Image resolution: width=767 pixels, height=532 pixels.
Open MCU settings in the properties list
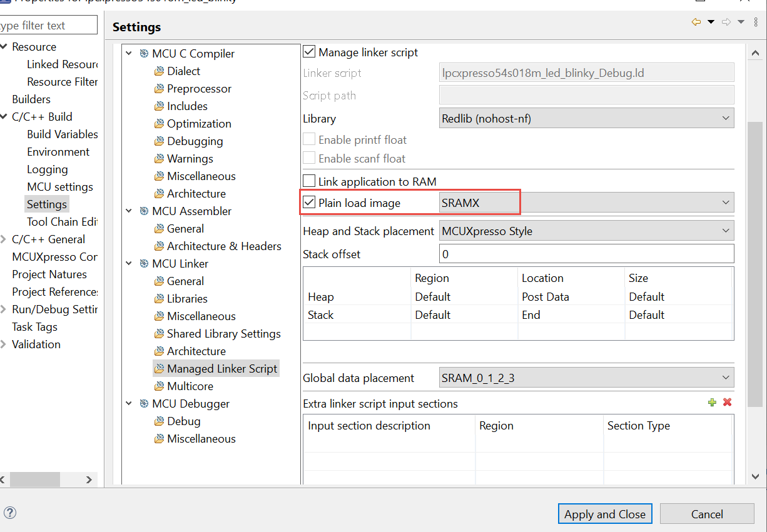click(60, 186)
